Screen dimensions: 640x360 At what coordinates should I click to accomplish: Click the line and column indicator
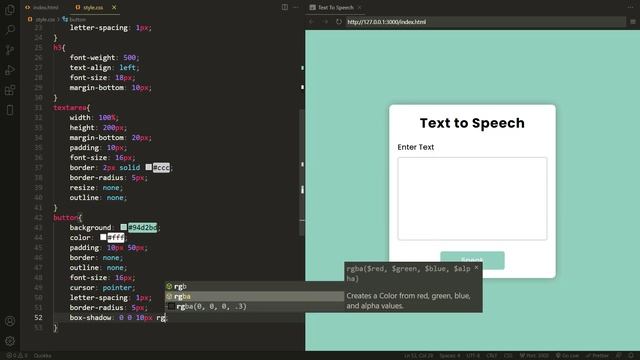419,356
